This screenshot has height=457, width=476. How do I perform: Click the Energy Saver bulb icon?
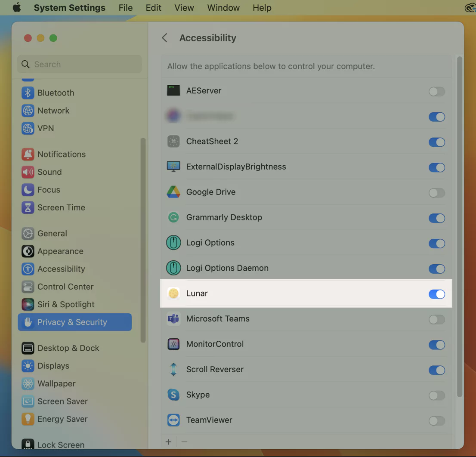pos(28,419)
